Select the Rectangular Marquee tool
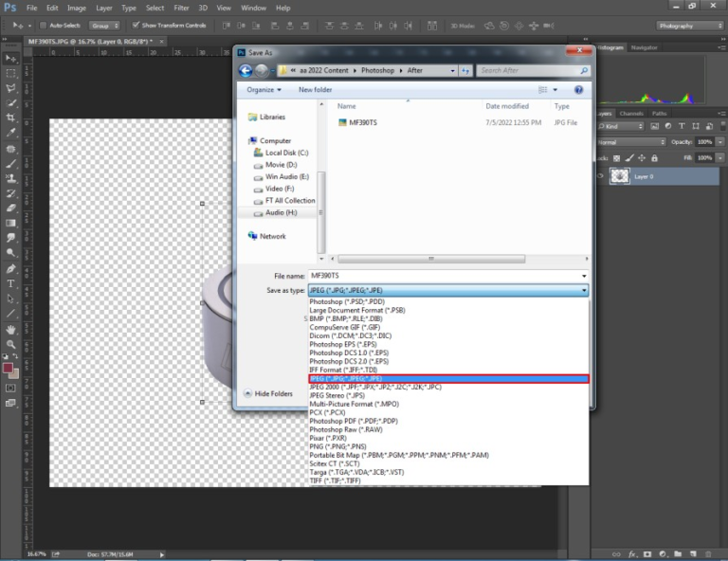This screenshot has height=561, width=728. (10, 73)
